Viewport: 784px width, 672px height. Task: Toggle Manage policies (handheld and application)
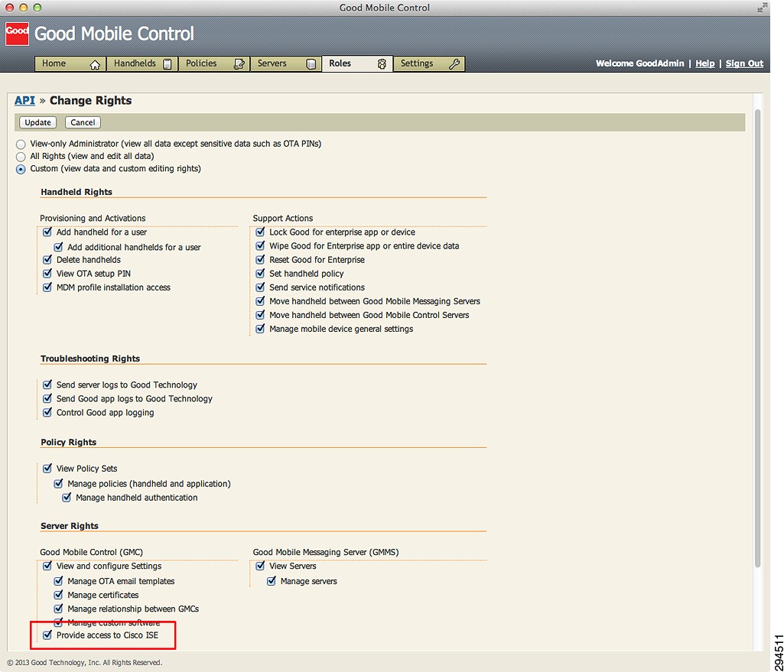coord(58,483)
